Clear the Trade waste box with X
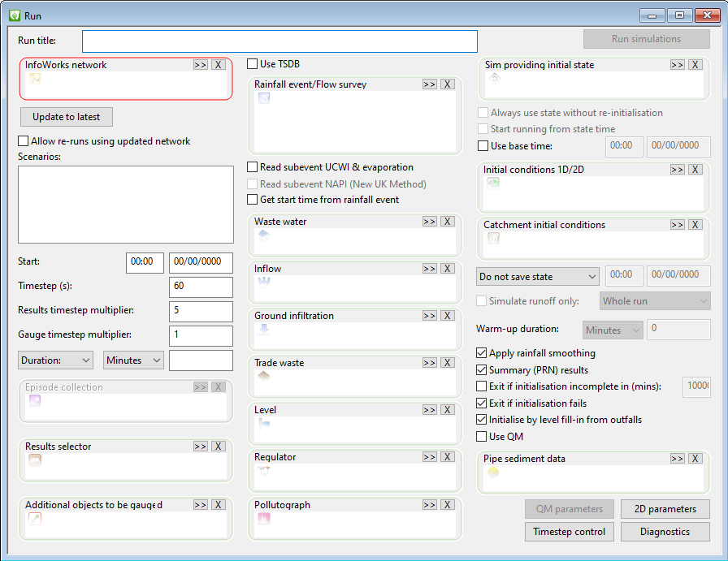Image resolution: width=728 pixels, height=561 pixels. click(447, 363)
